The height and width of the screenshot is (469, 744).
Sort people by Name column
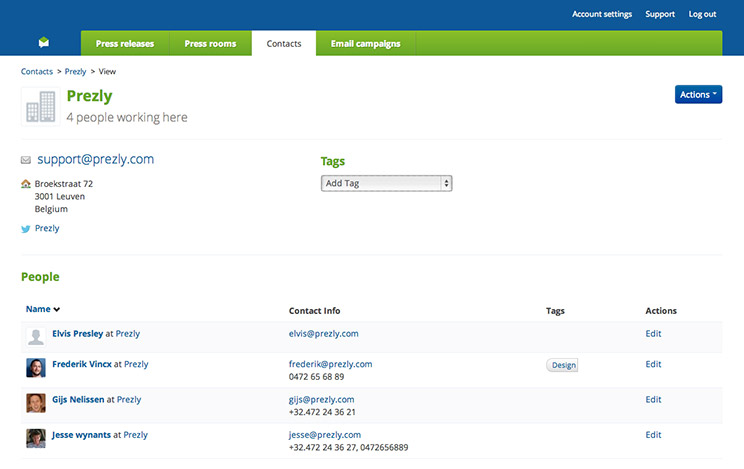pos(43,309)
